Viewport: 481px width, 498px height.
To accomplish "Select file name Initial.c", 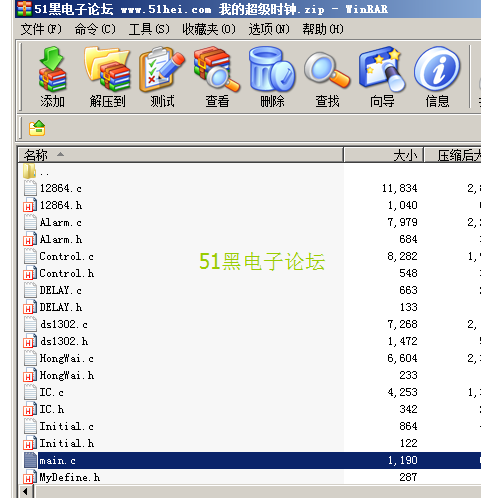I will 66,426.
